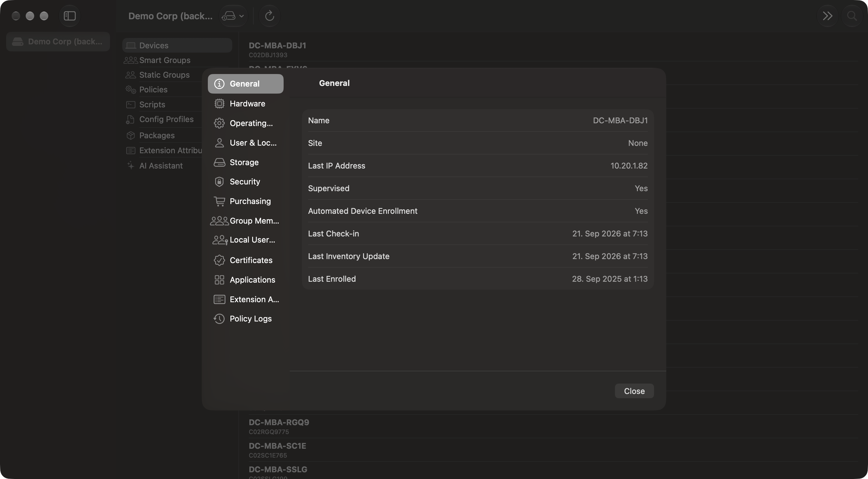Click the Packages box icon in sidebar
Screen dimensions: 868x479
point(131,135)
